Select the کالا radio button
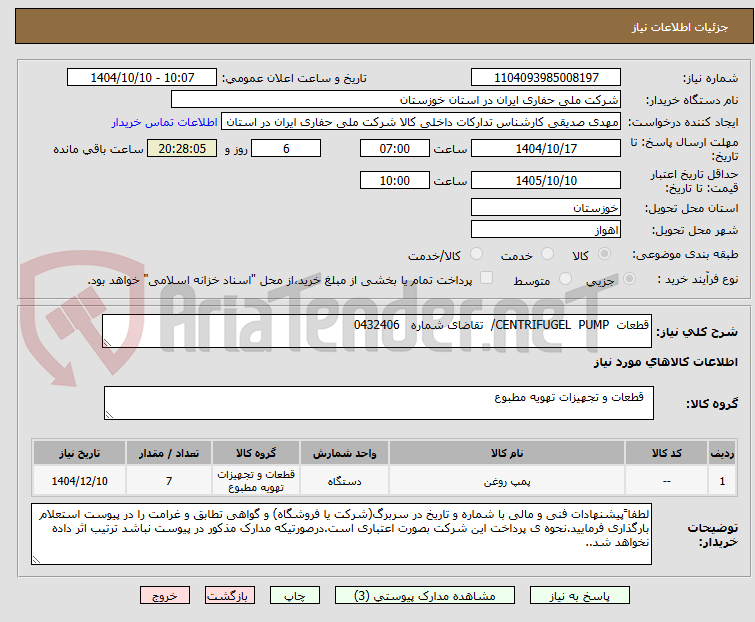 (604, 254)
